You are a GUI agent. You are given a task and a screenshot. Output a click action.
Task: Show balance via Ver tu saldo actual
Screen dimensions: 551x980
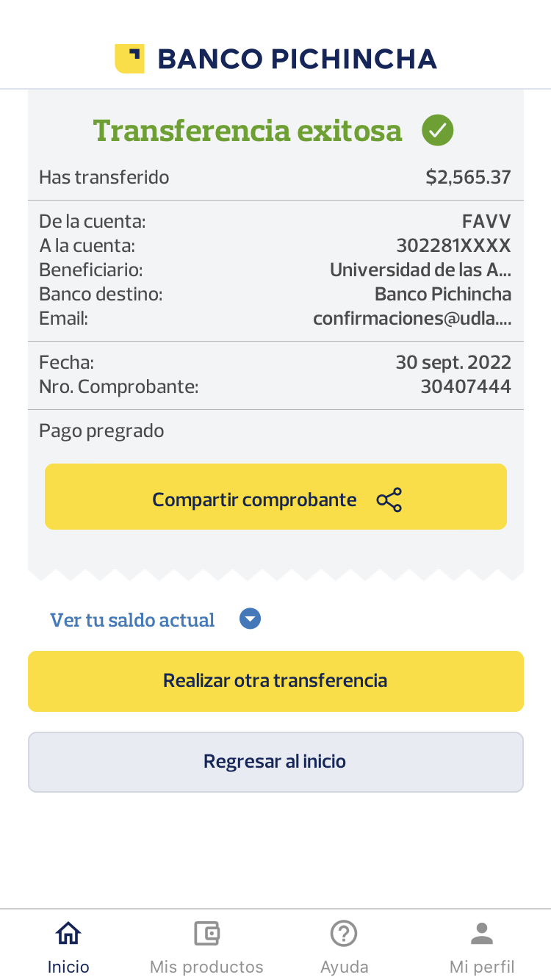[132, 620]
